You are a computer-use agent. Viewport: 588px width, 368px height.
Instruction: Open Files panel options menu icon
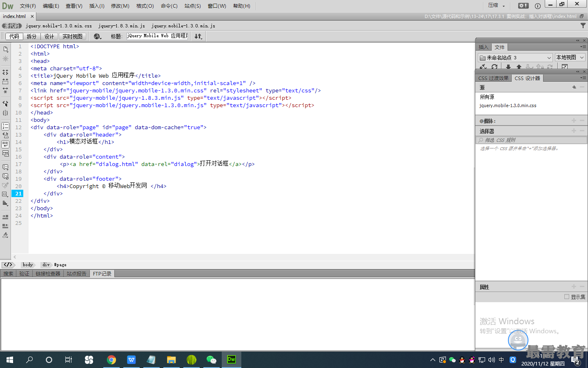583,47
